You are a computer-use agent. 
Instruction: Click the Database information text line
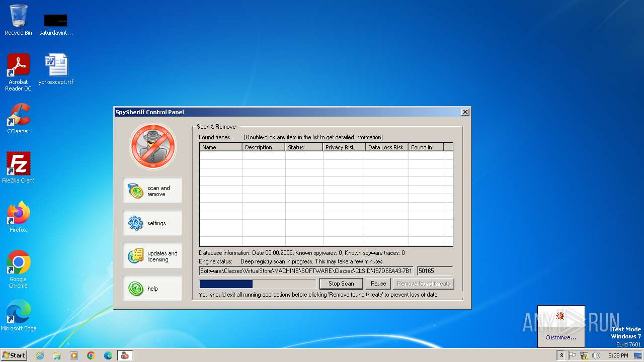pos(302,253)
